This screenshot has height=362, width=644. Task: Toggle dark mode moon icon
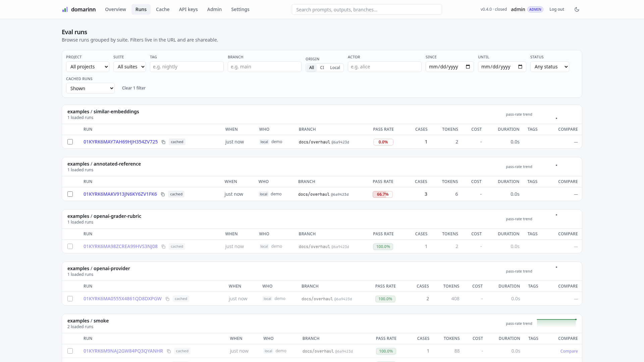click(577, 9)
